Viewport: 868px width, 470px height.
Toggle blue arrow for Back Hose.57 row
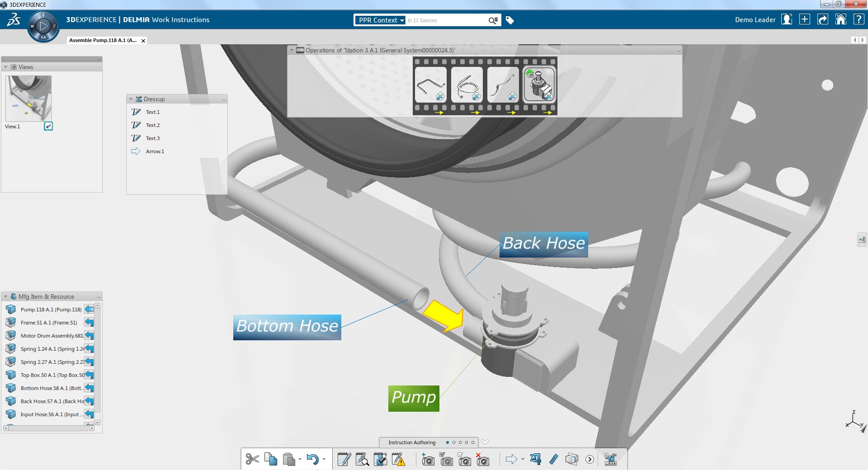tap(89, 401)
